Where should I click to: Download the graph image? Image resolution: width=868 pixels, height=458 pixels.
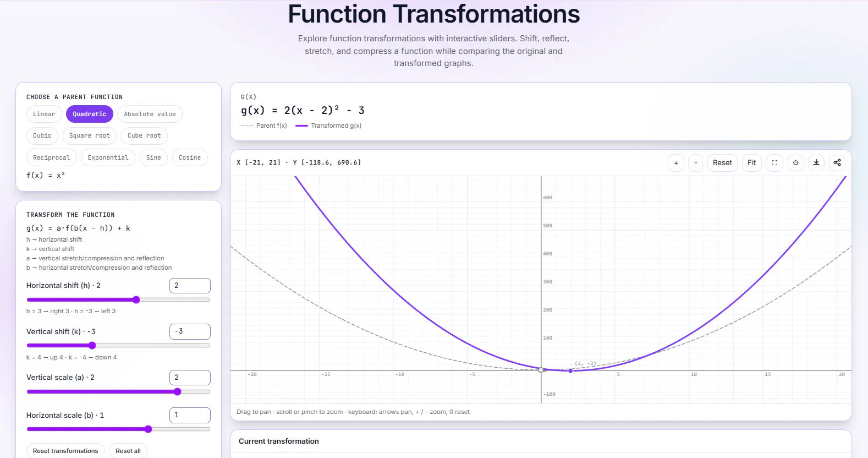point(816,163)
